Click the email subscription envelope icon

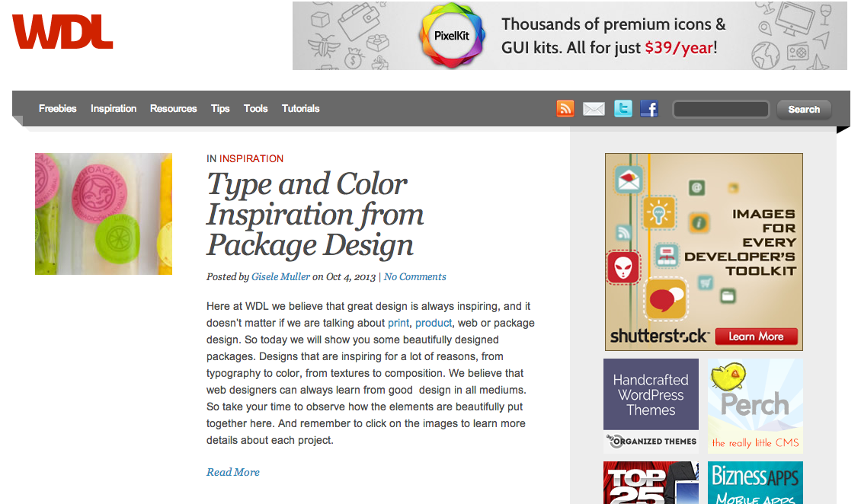(594, 108)
